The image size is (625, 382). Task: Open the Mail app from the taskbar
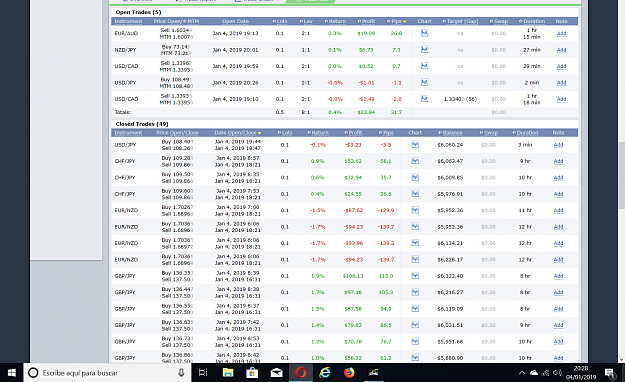click(276, 373)
